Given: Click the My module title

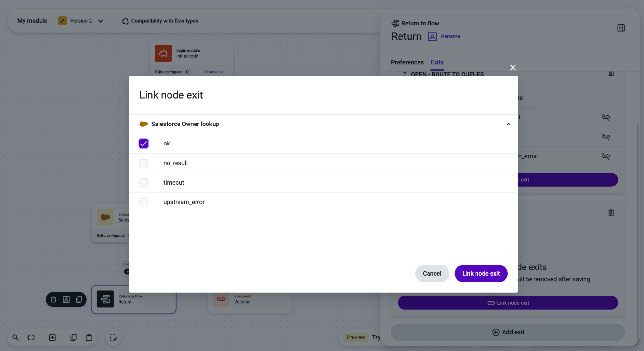Looking at the screenshot, I should point(32,21).
